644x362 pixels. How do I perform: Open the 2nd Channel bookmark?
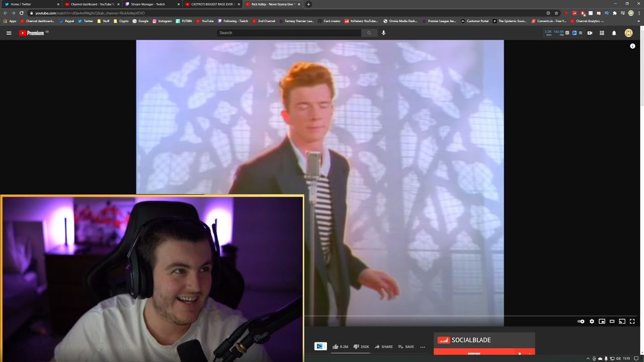point(264,21)
